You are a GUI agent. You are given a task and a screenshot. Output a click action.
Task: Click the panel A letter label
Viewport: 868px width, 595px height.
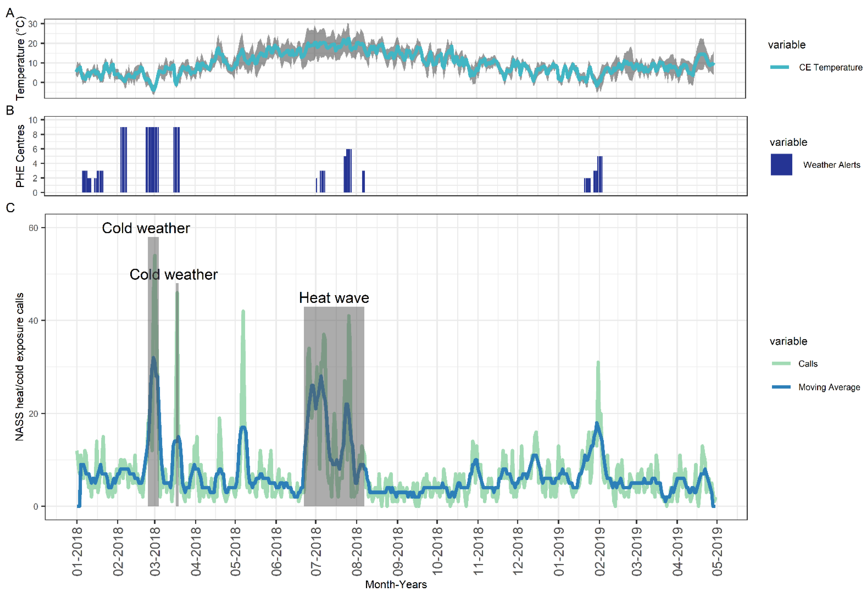pyautogui.click(x=10, y=13)
